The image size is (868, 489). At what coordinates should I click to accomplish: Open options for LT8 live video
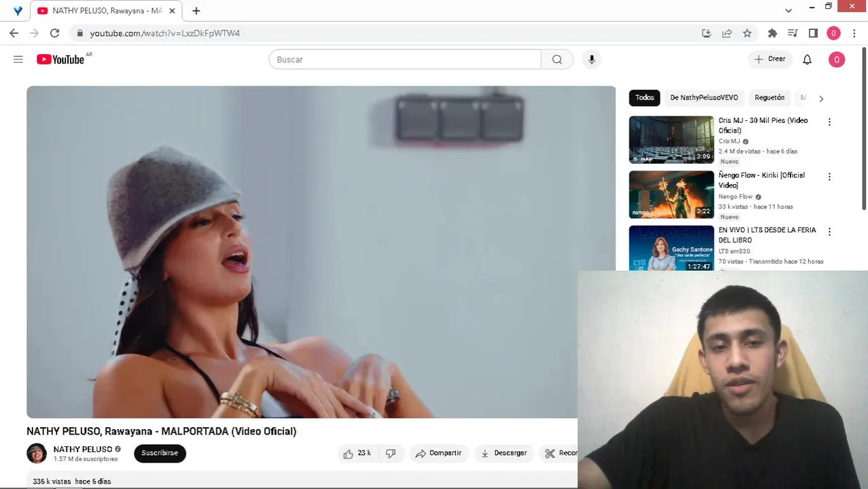(829, 232)
